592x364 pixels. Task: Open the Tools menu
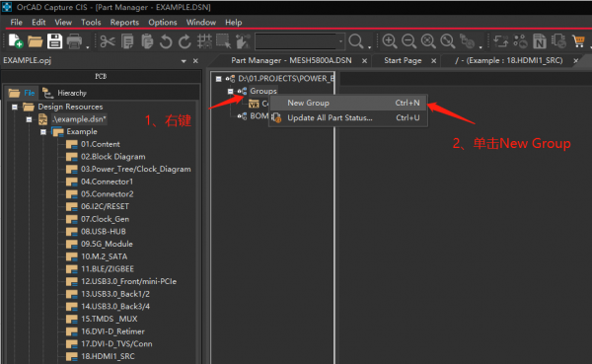click(91, 23)
